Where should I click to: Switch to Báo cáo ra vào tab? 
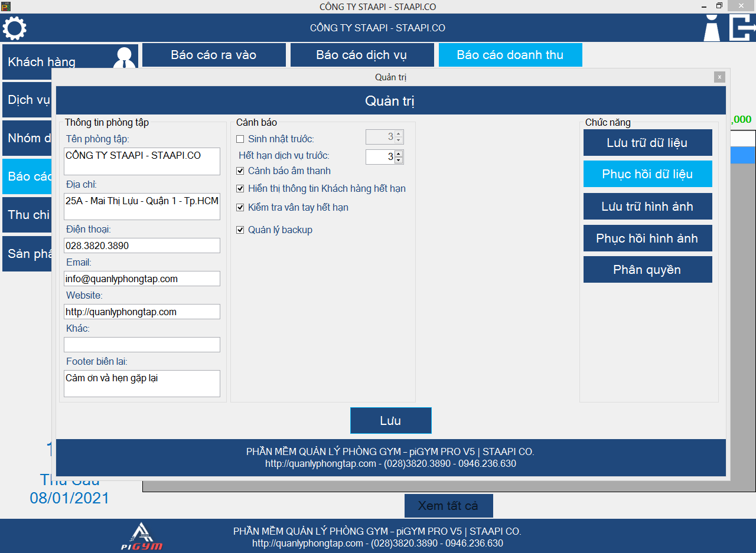pos(213,55)
